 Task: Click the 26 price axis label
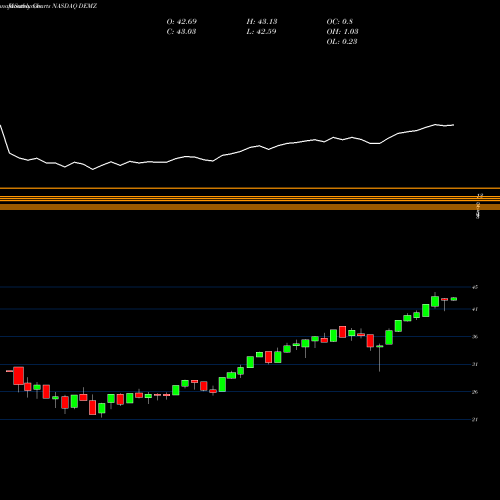(x=475, y=392)
